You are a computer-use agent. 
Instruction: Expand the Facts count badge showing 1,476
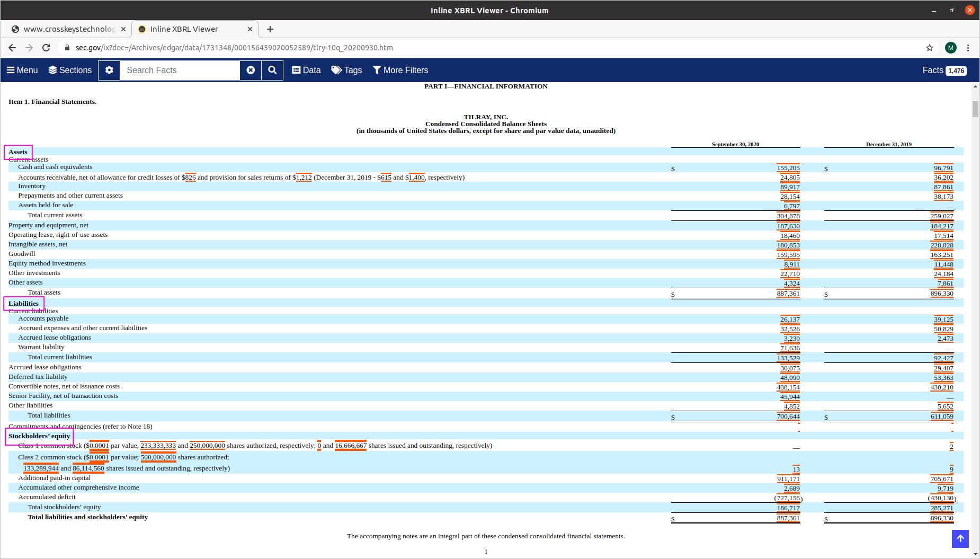(956, 70)
